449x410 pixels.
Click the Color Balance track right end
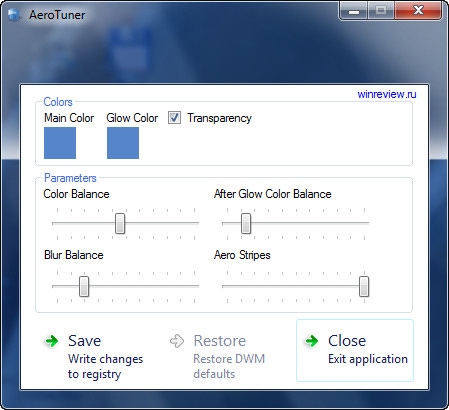click(x=196, y=223)
